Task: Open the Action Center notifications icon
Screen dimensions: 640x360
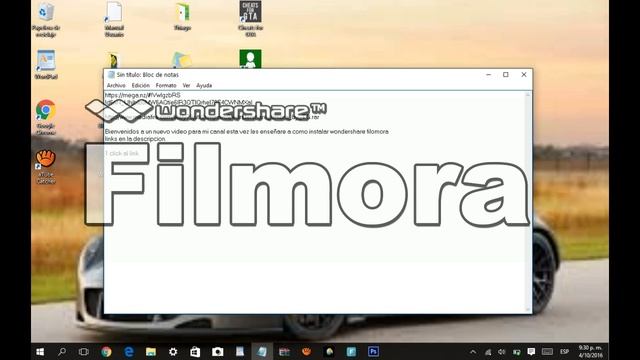Action: (x=531, y=351)
